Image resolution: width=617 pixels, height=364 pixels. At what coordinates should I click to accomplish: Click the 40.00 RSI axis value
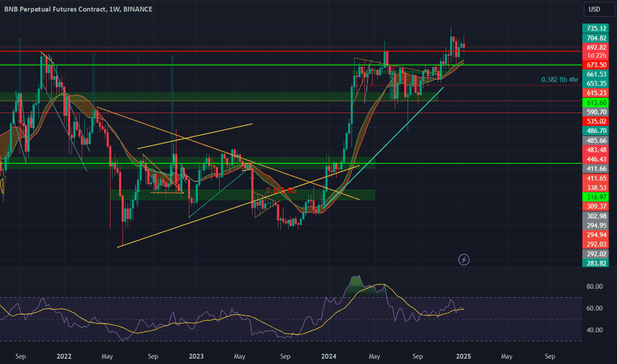click(x=594, y=330)
